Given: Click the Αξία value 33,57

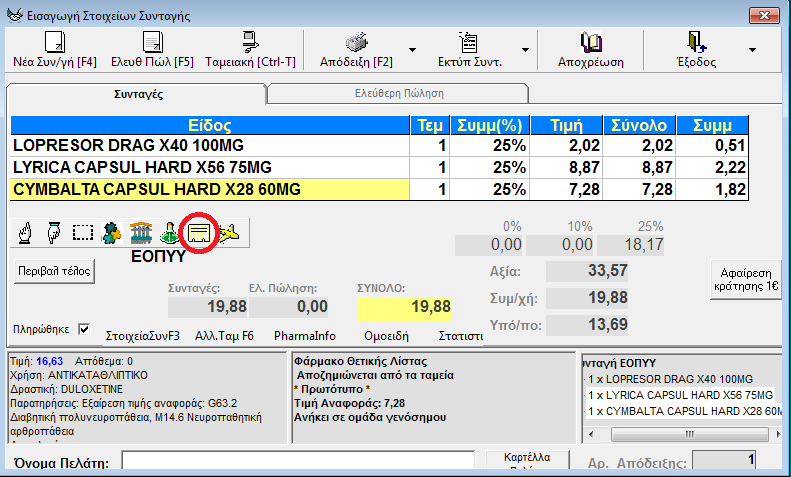Looking at the screenshot, I should point(587,271).
